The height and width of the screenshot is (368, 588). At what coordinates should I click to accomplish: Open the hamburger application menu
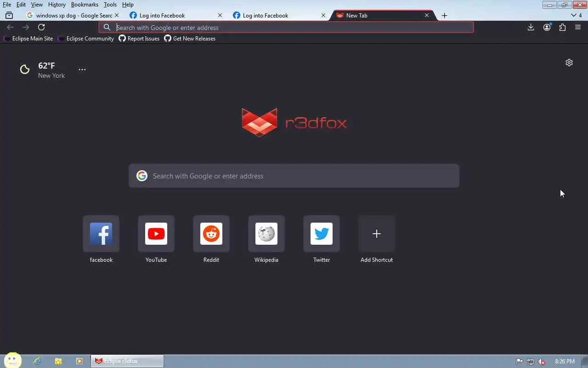(578, 28)
